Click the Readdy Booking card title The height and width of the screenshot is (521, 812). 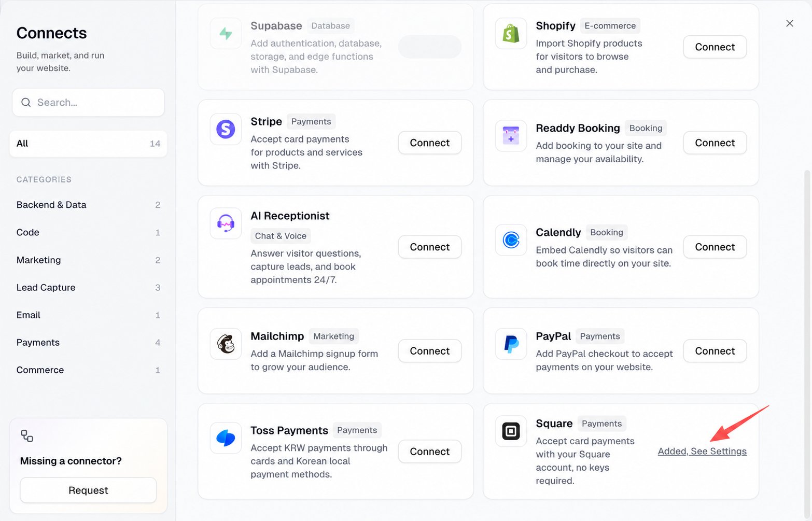578,128
